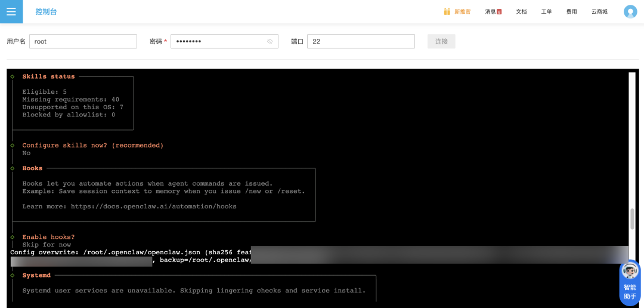Screen dimensions: 644x308
Task: Open the hamburger navigation menu
Action: point(11,11)
